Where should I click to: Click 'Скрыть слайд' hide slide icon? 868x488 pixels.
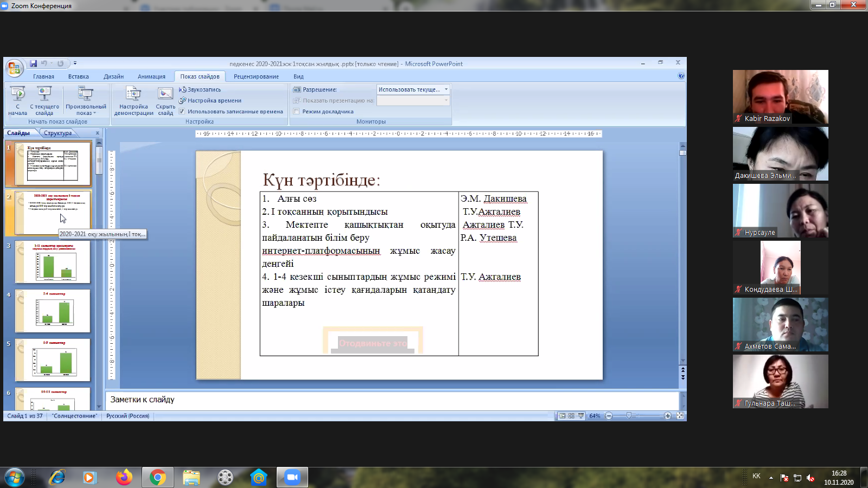point(165,94)
